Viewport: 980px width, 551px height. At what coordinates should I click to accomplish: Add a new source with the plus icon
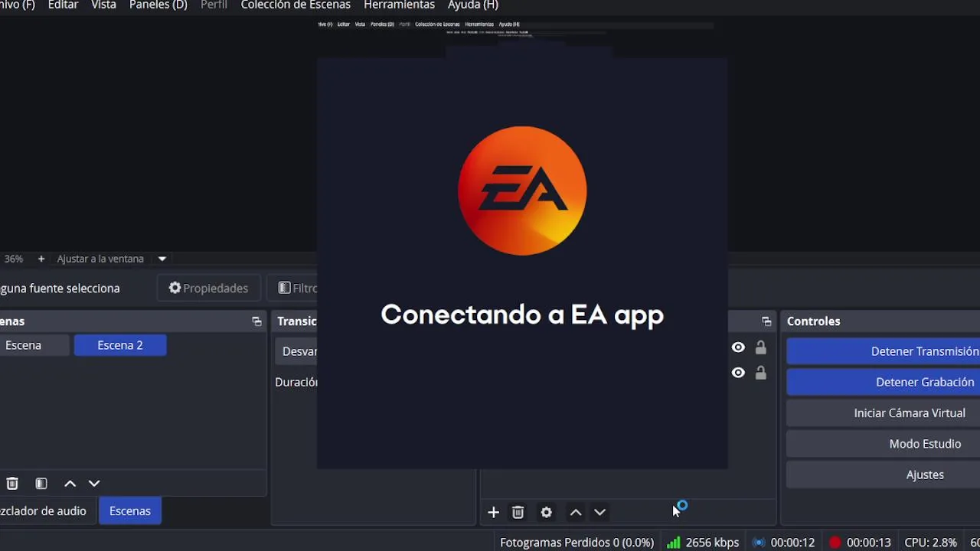point(493,512)
